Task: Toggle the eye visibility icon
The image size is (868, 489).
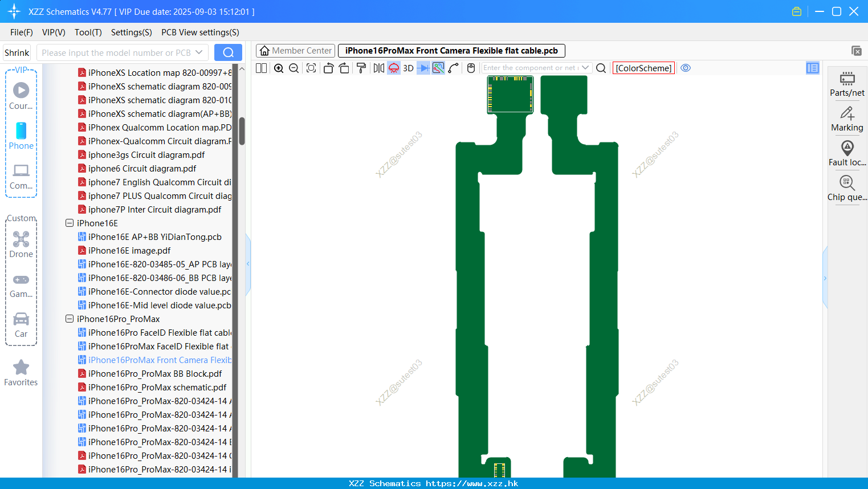Action: pos(686,68)
